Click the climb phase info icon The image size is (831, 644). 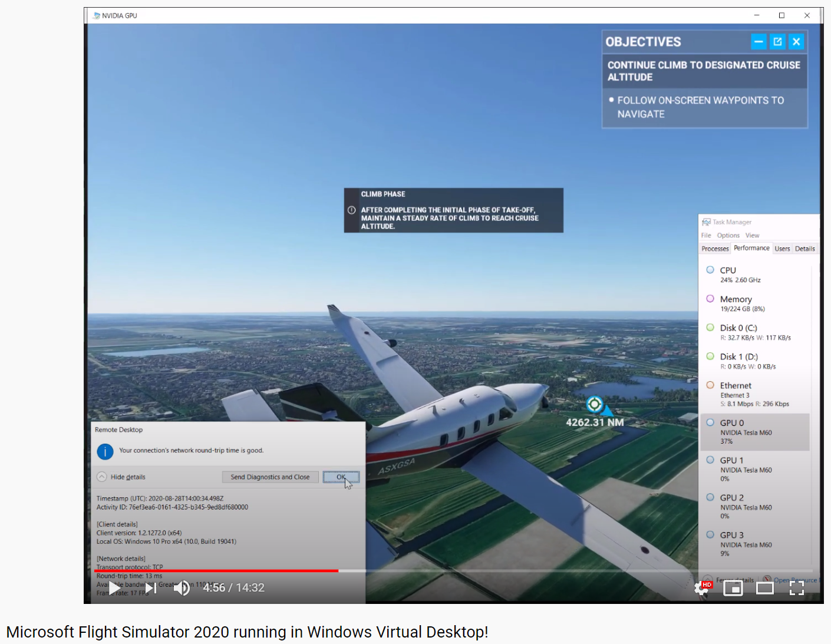[x=351, y=210]
